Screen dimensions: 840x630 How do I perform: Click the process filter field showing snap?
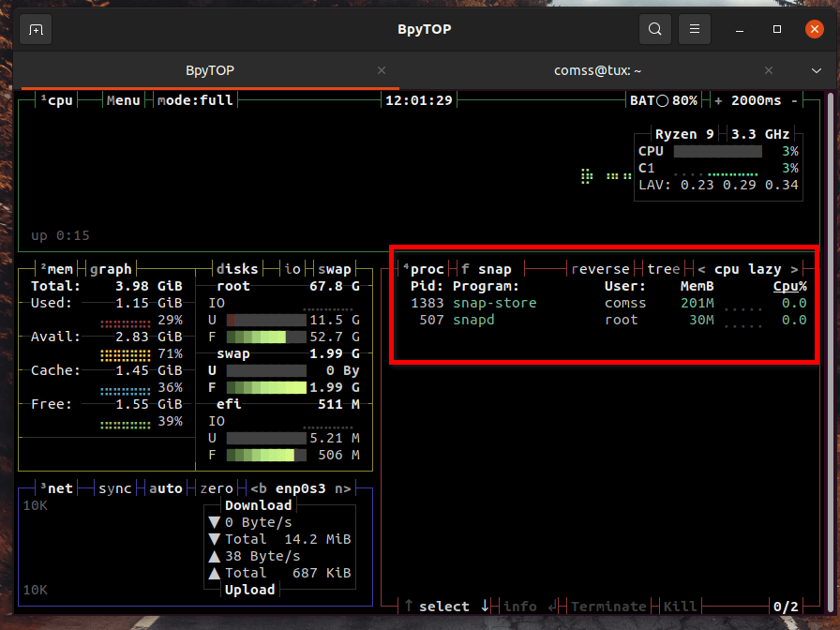487,269
